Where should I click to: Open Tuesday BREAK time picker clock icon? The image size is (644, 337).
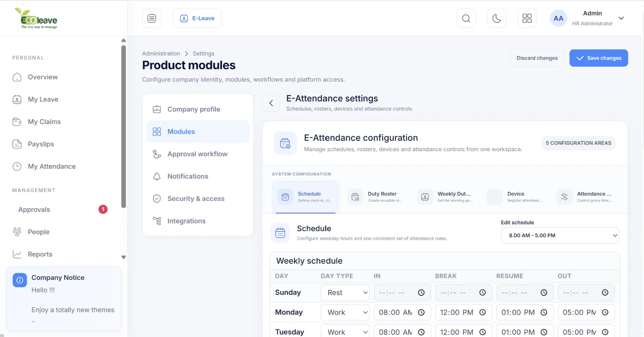pyautogui.click(x=483, y=332)
